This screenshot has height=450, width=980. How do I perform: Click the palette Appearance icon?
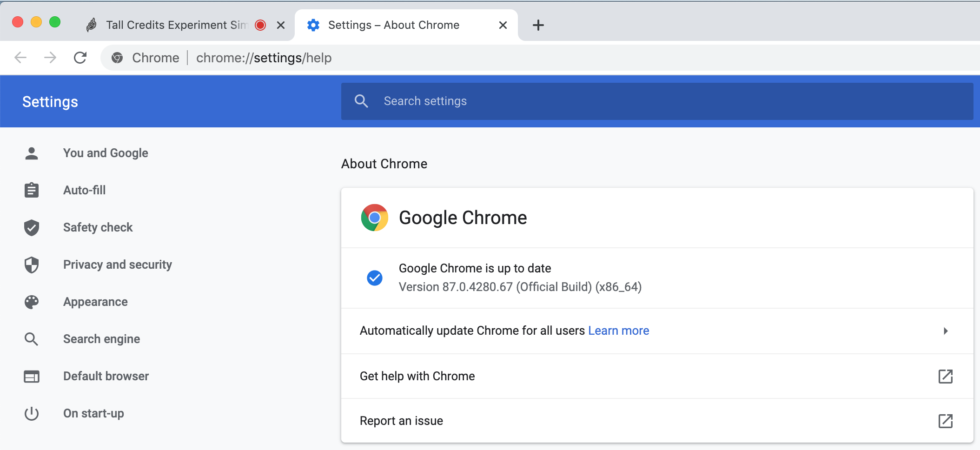32,302
